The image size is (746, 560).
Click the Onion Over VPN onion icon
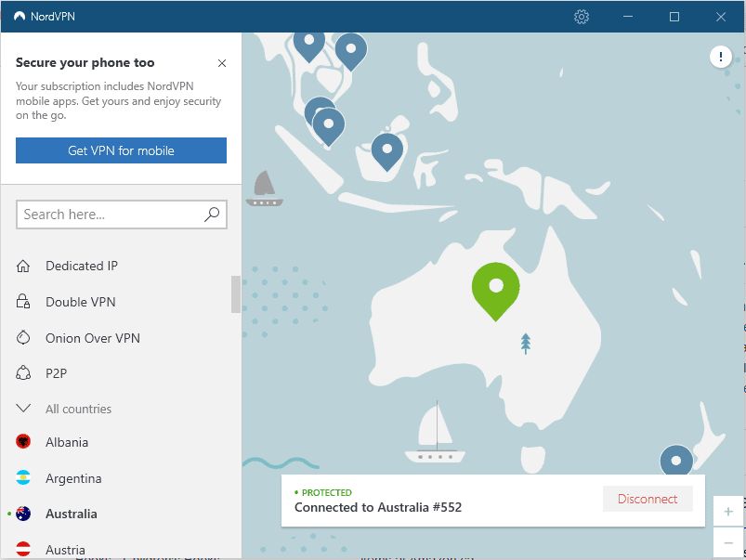pos(23,337)
